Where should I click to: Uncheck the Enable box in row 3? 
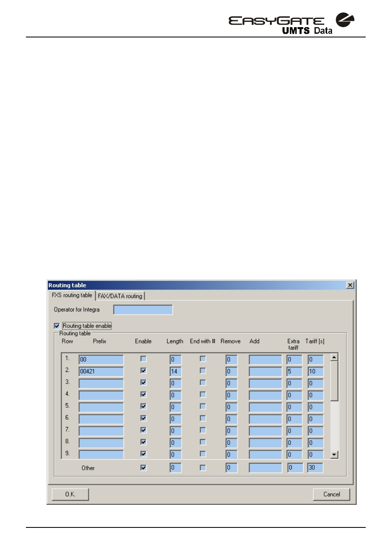point(143,383)
